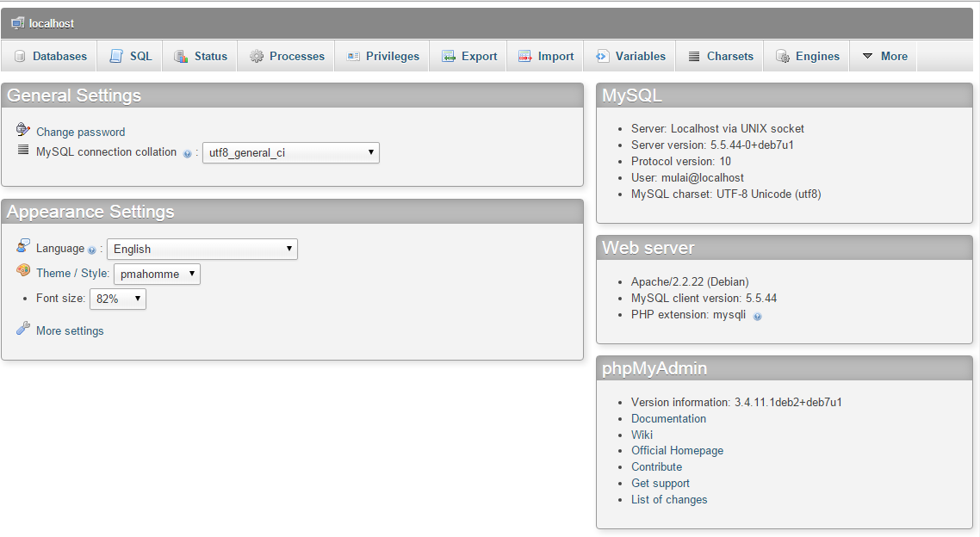
Task: Open the Documentation link under phpMyAdmin
Action: coord(668,419)
